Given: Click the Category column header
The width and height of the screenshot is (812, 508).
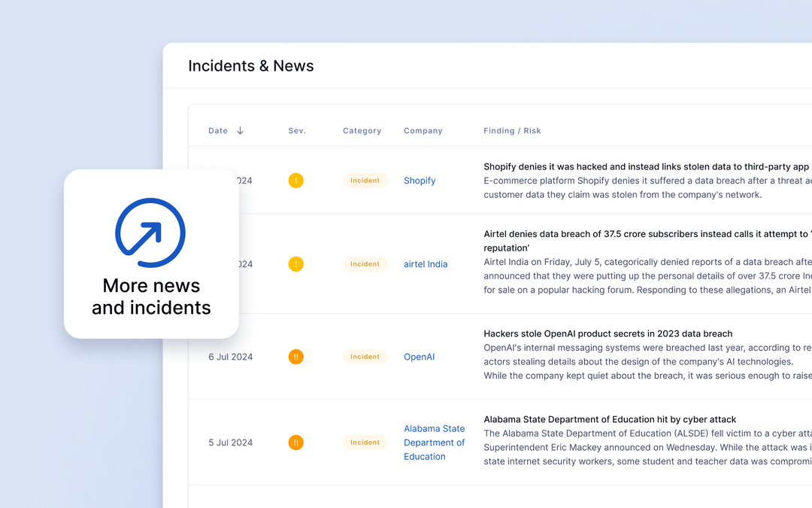Looking at the screenshot, I should tap(362, 130).
